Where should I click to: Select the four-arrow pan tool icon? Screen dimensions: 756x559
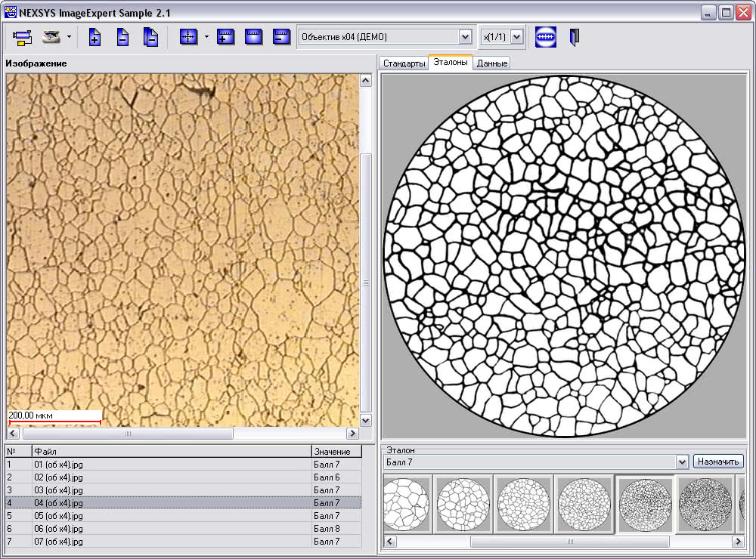[188, 36]
